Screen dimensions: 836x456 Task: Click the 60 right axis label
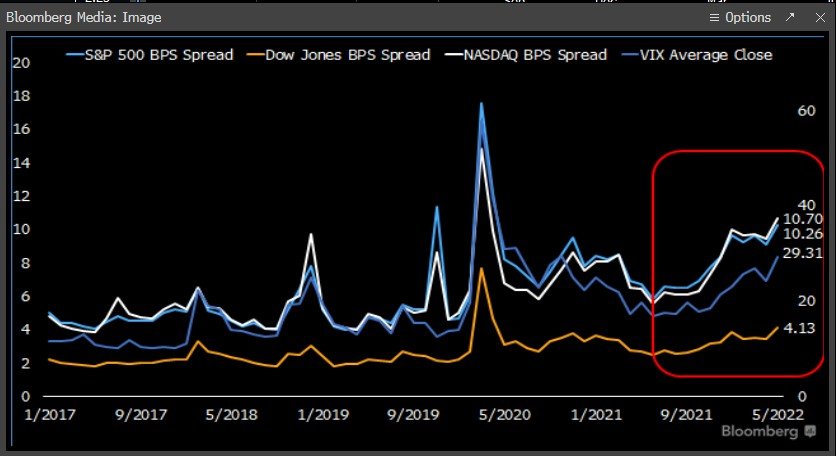(x=806, y=110)
